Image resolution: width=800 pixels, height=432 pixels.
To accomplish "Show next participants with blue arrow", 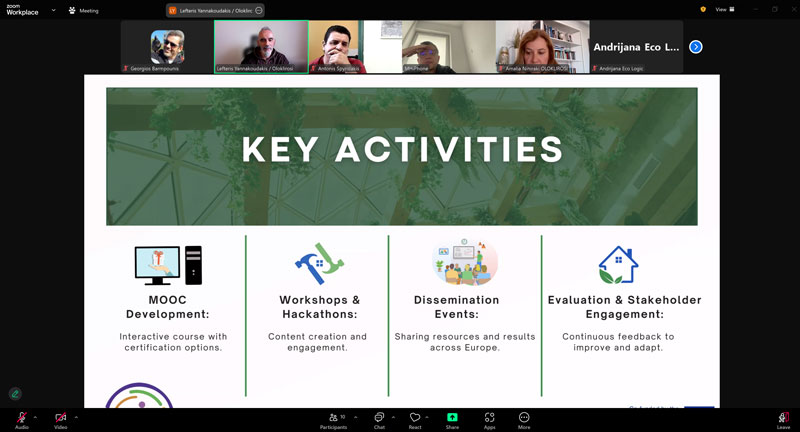I will tap(696, 47).
